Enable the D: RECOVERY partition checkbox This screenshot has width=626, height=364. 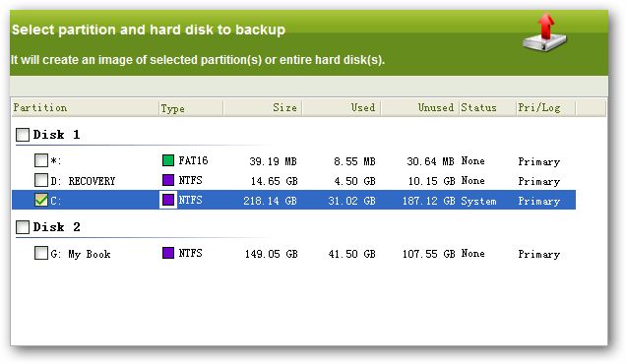pos(41,180)
